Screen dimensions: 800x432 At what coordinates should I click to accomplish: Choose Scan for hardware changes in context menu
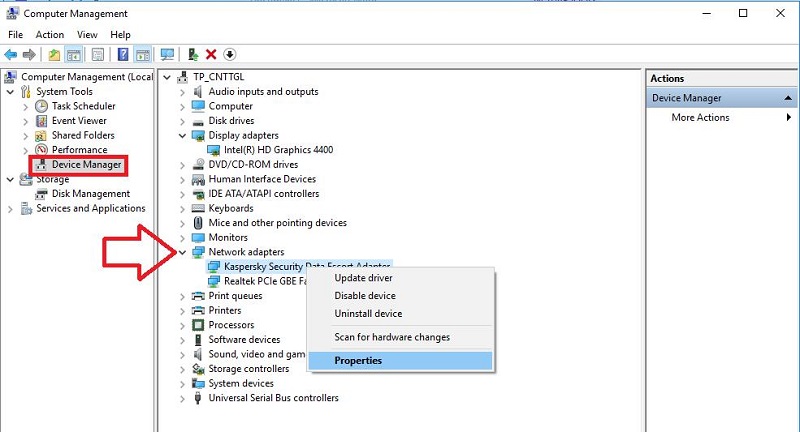401,337
